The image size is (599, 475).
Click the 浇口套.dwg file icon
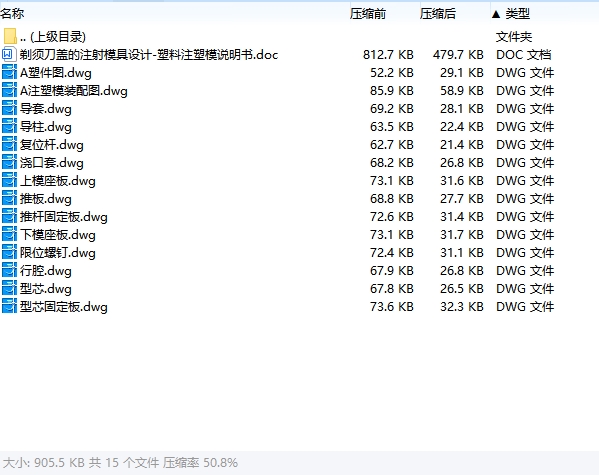pos(9,162)
